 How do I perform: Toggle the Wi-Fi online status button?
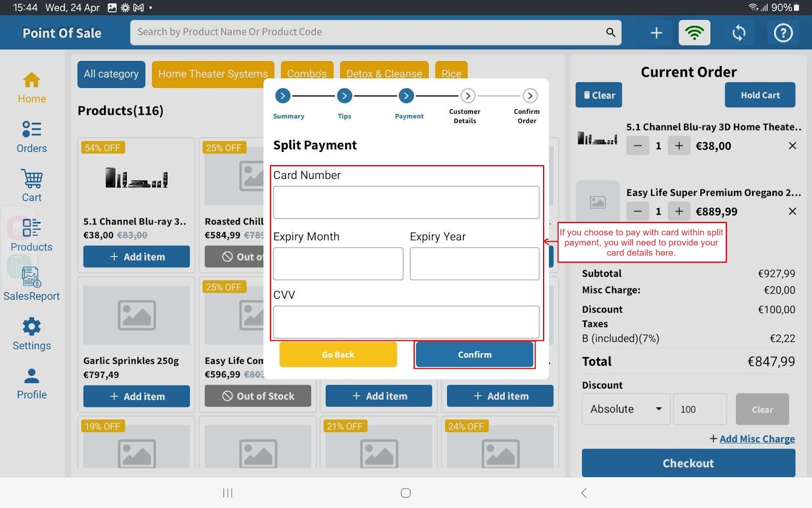(694, 33)
